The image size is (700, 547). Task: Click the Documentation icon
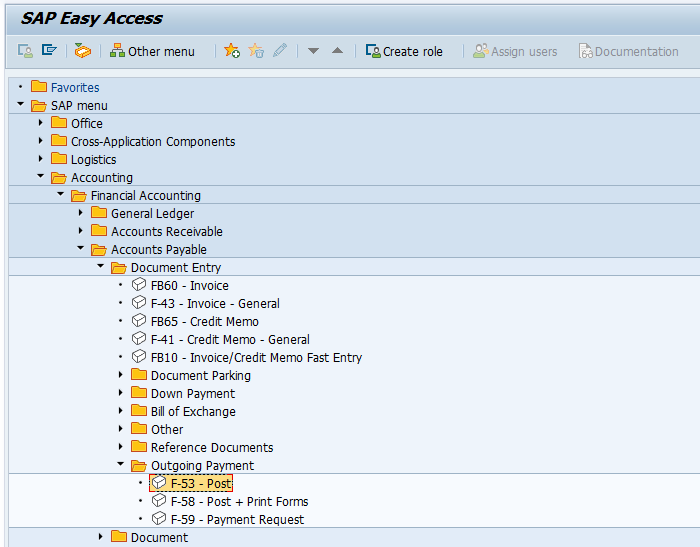click(x=586, y=51)
